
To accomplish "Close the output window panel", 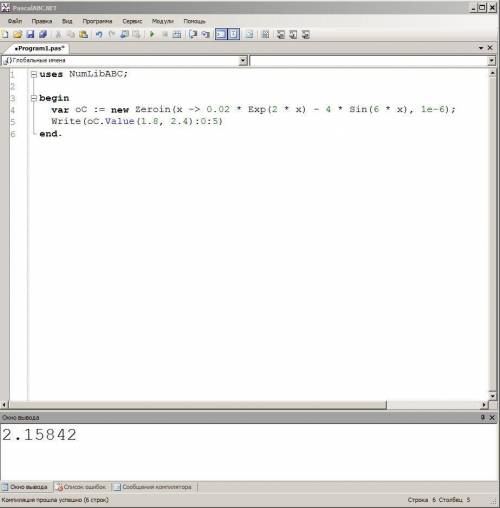I will (492, 417).
